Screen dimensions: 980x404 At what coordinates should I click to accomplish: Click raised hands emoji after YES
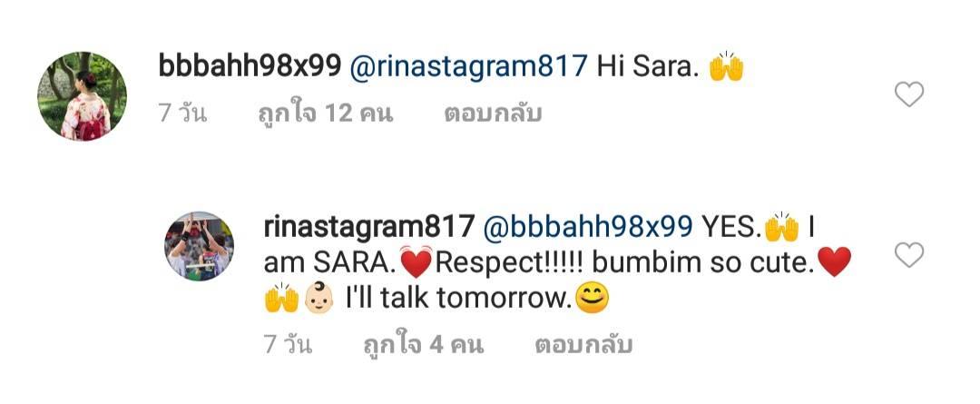pyautogui.click(x=782, y=227)
